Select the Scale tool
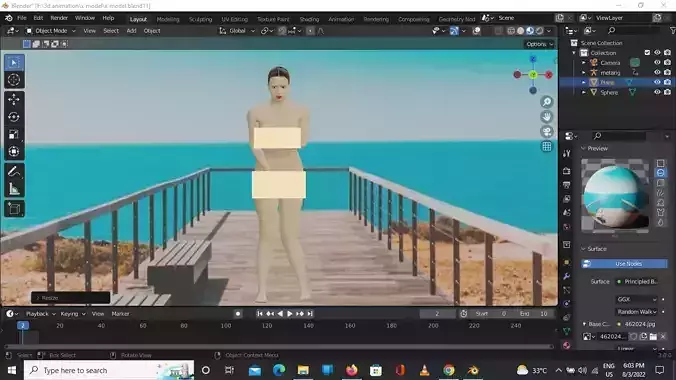 tap(14, 134)
